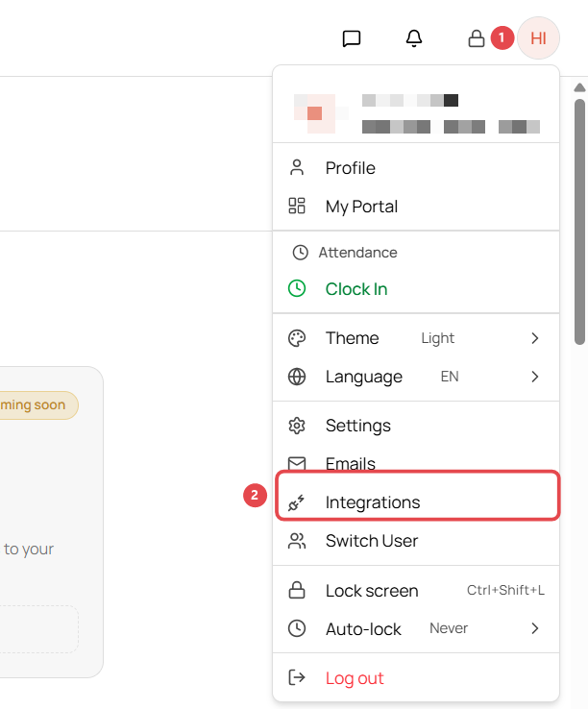Click the lock icon in header
This screenshot has height=709, width=588.
point(477,38)
